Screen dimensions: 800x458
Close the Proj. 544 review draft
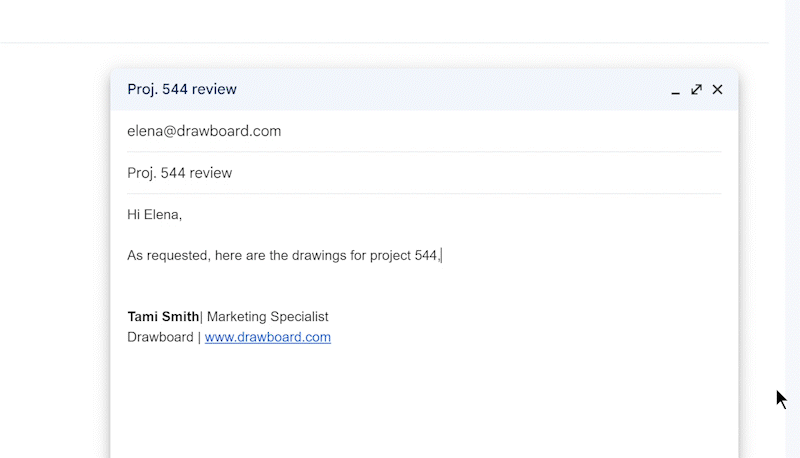(717, 90)
